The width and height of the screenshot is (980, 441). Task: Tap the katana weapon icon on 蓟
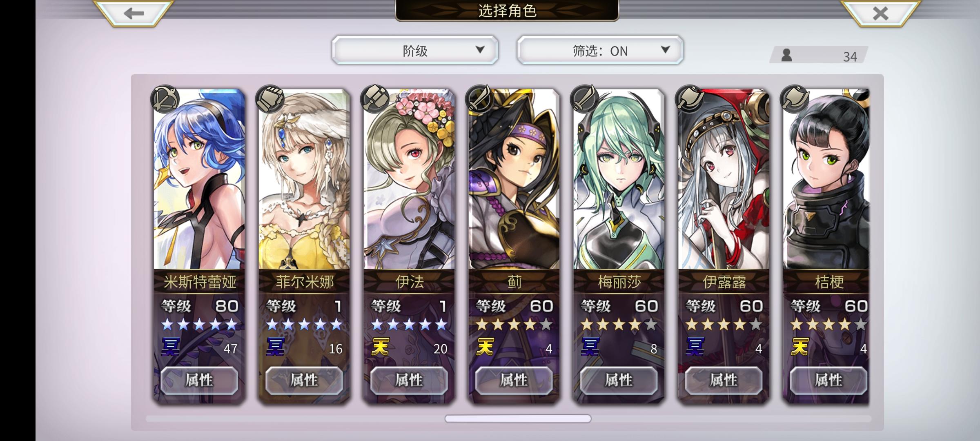tap(480, 98)
